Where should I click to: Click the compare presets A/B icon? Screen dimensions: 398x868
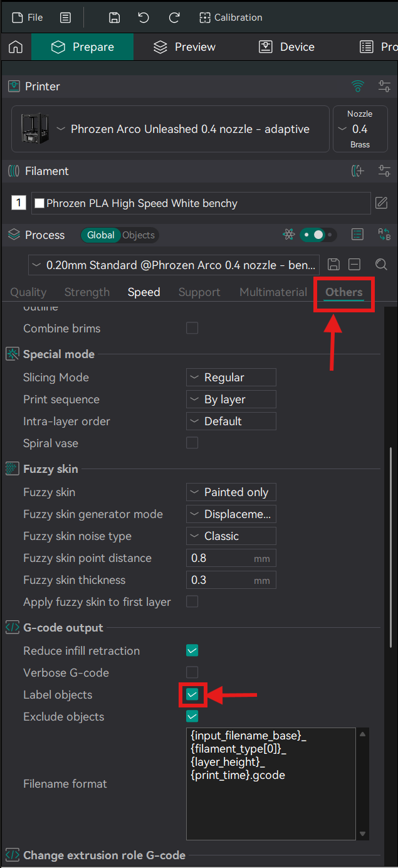(384, 235)
